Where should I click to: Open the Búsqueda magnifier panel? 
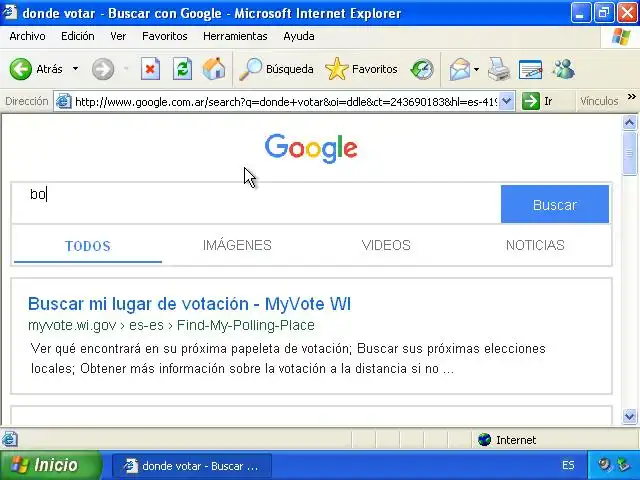(276, 69)
